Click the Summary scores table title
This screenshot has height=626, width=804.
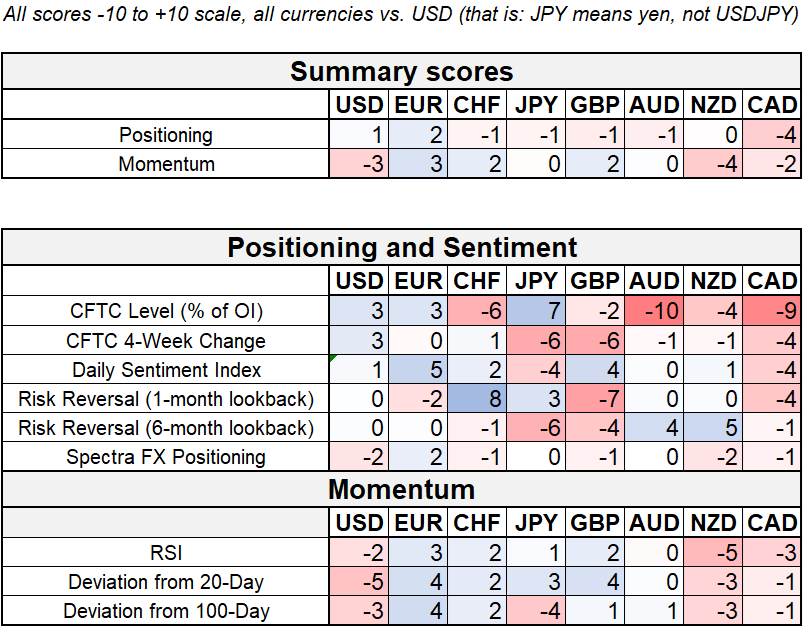[401, 72]
